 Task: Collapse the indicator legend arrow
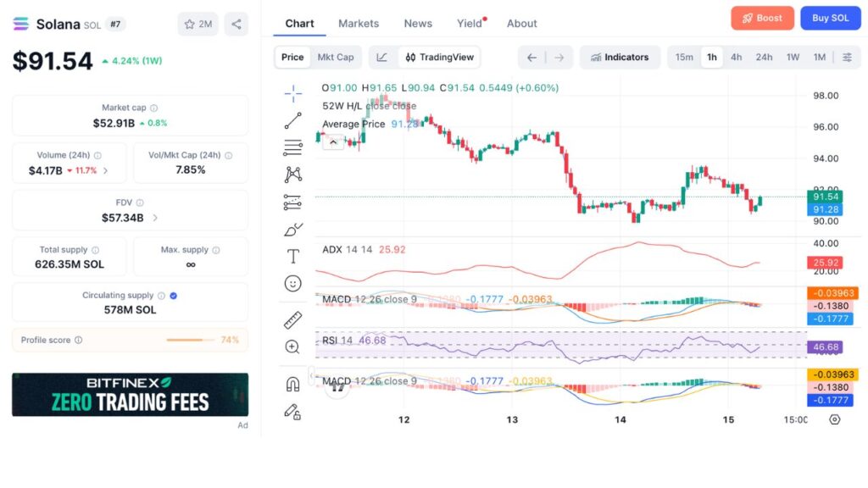333,142
